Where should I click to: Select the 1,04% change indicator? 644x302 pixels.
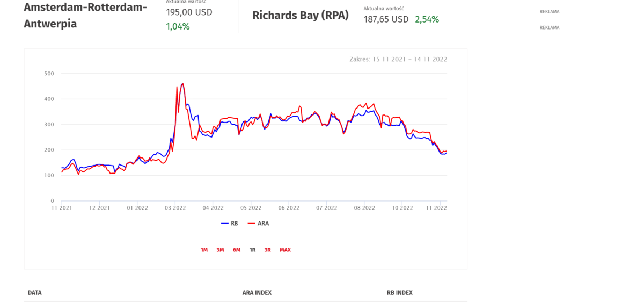[x=178, y=26]
